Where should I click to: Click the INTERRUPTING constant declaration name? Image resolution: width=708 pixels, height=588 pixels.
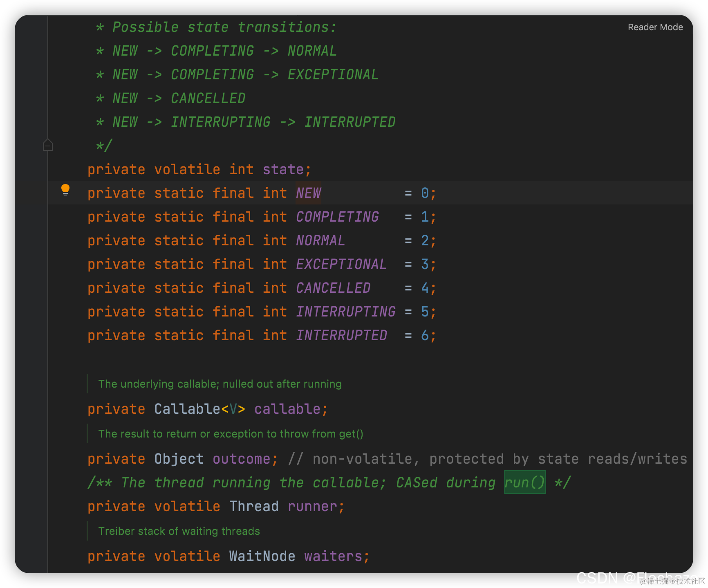[x=346, y=312]
